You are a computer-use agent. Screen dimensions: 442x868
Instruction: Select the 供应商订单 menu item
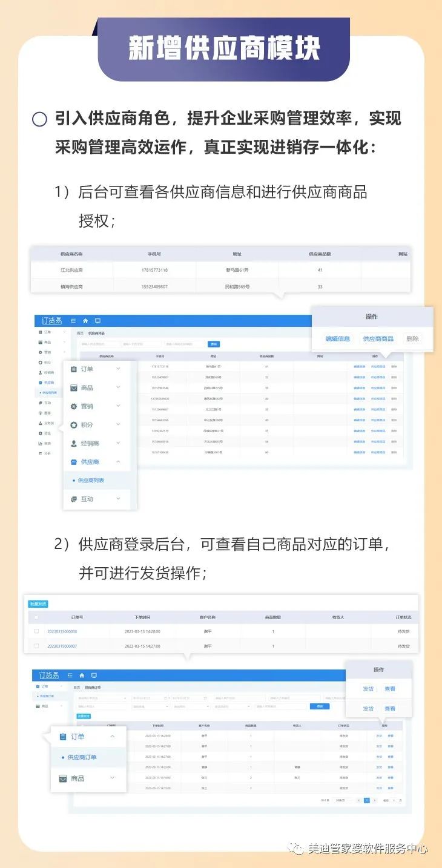coord(82,757)
